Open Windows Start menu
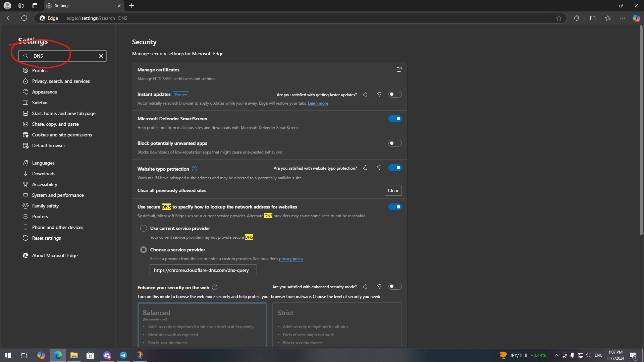Image resolution: width=644 pixels, height=362 pixels. [x=8, y=355]
